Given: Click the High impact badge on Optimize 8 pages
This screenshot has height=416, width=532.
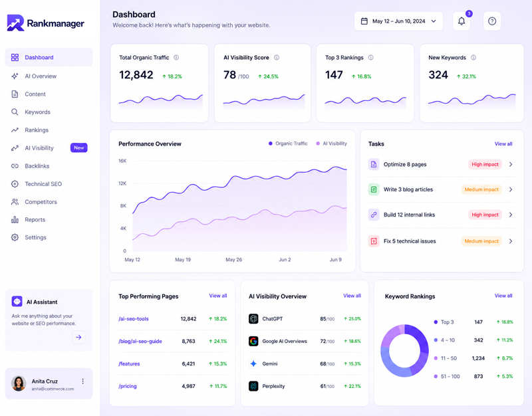Looking at the screenshot, I should (485, 164).
